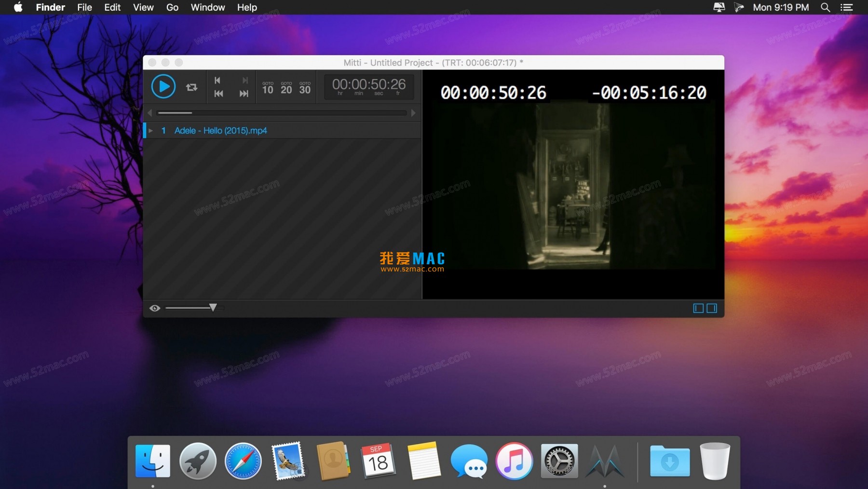Open Calendar icon showing SEP 18
Viewport: 868px width, 489px height.
coord(379,461)
